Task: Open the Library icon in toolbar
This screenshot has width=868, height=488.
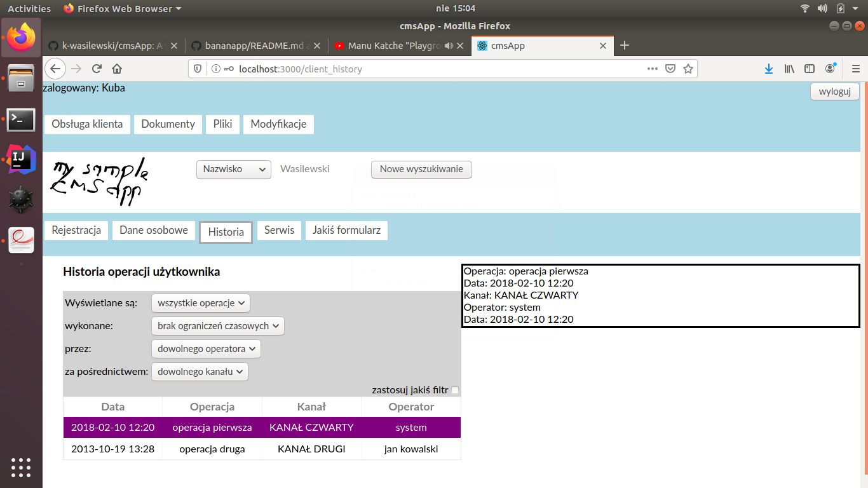Action: [x=789, y=69]
